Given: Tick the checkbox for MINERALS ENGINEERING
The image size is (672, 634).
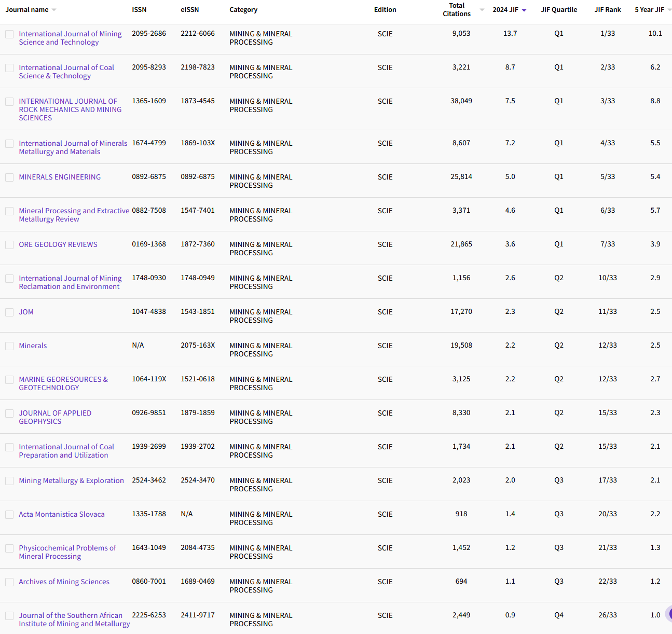Looking at the screenshot, I should (x=9, y=177).
